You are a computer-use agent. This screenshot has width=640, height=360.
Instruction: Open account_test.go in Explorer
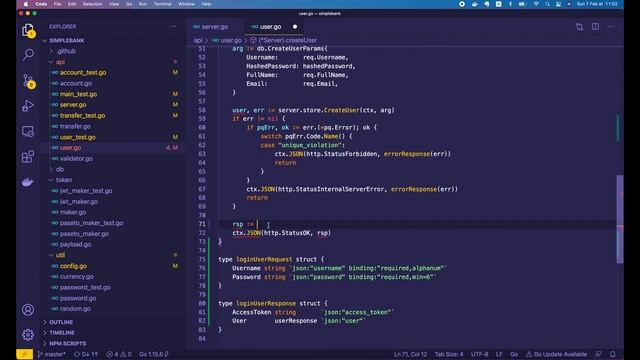point(83,73)
